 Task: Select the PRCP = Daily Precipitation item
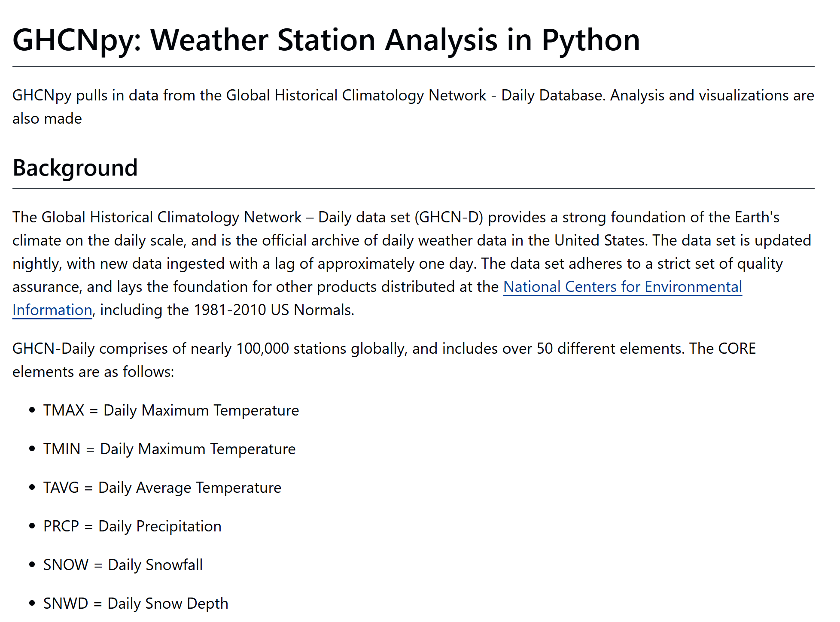click(132, 526)
